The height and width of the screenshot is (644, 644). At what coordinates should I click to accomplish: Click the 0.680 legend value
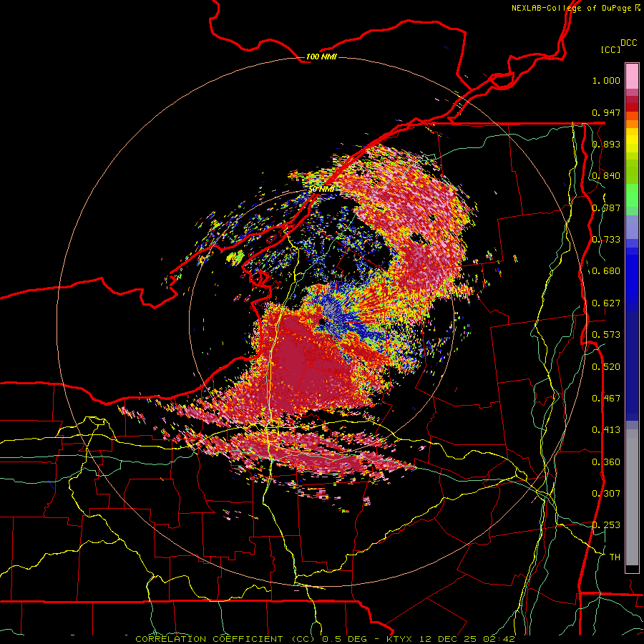coord(606,271)
